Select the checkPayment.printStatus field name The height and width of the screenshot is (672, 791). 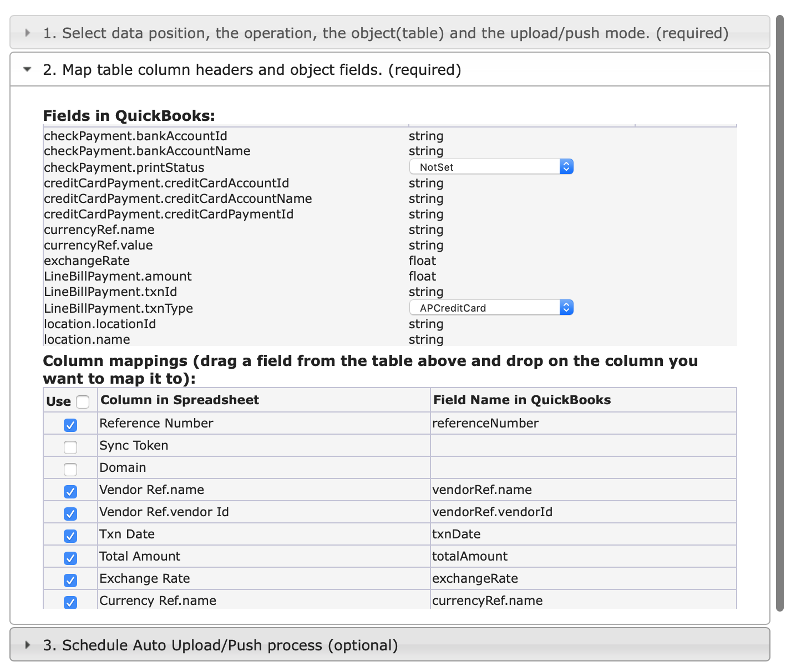click(124, 167)
